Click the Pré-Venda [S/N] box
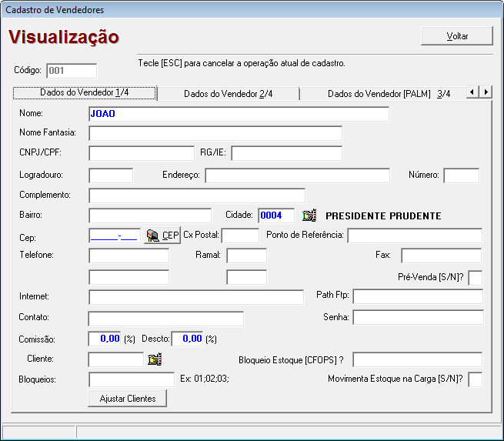 pos(475,277)
